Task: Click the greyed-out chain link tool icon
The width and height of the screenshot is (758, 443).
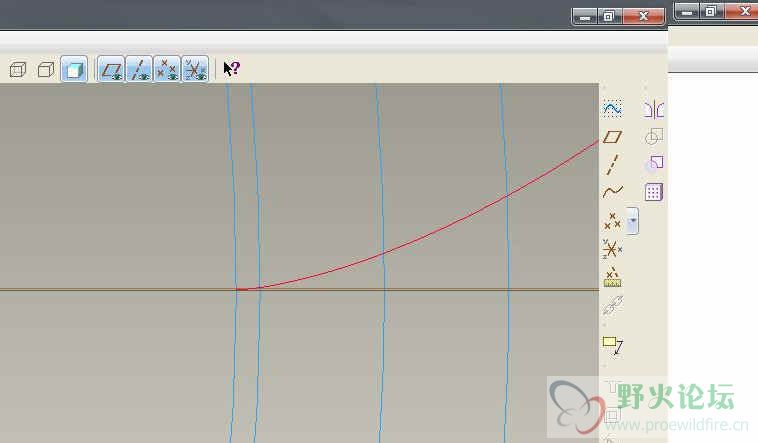Action: pos(613,306)
